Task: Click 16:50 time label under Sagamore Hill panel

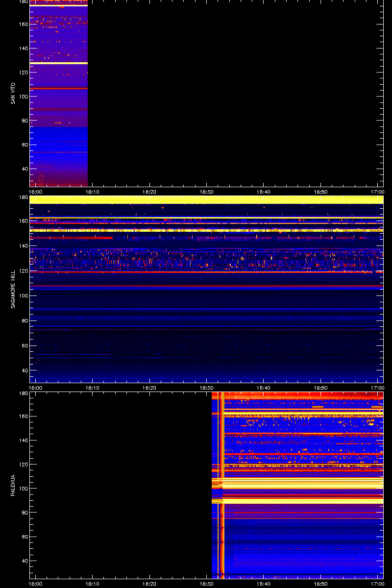Action: coord(320,388)
